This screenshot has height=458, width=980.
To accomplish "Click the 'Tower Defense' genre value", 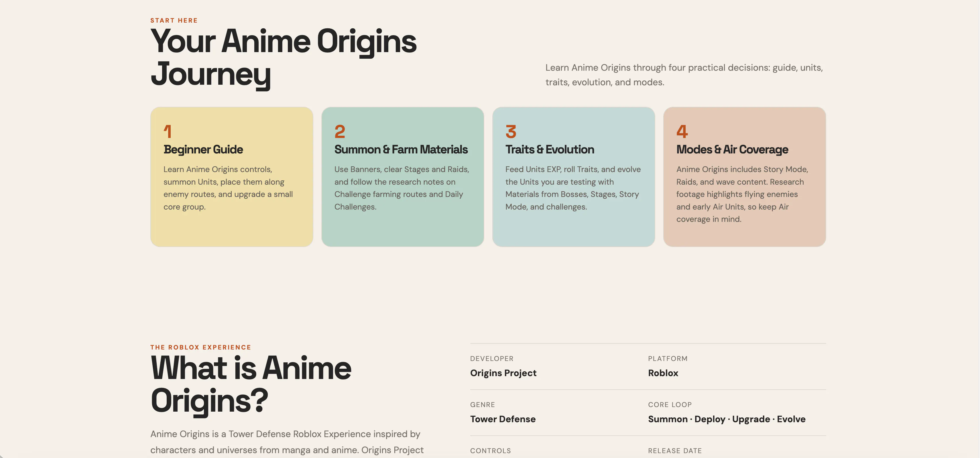I will (x=503, y=419).
